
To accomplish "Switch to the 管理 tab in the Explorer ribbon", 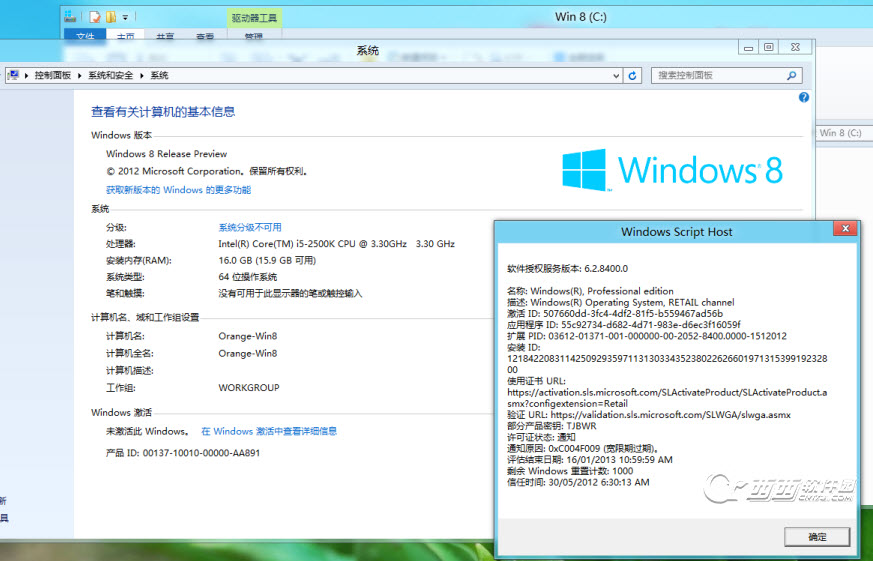I will tap(254, 36).
